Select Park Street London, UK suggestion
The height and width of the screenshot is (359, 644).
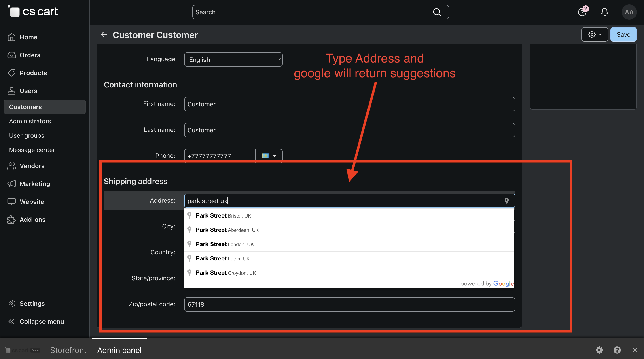pos(349,244)
